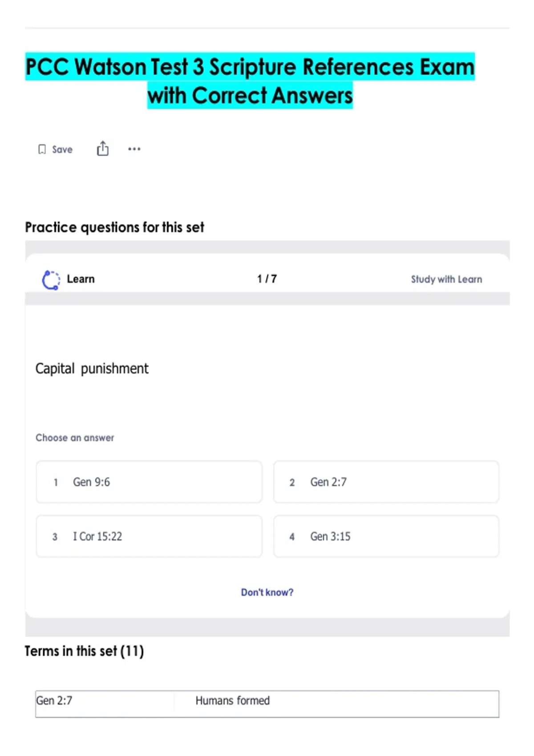This screenshot has height=756, width=534.
Task: Choose answer option Gen 9:6
Action: (x=149, y=482)
